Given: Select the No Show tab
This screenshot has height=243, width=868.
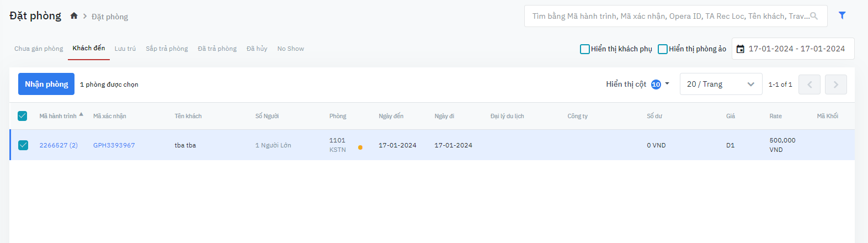Looking at the screenshot, I should tap(291, 49).
